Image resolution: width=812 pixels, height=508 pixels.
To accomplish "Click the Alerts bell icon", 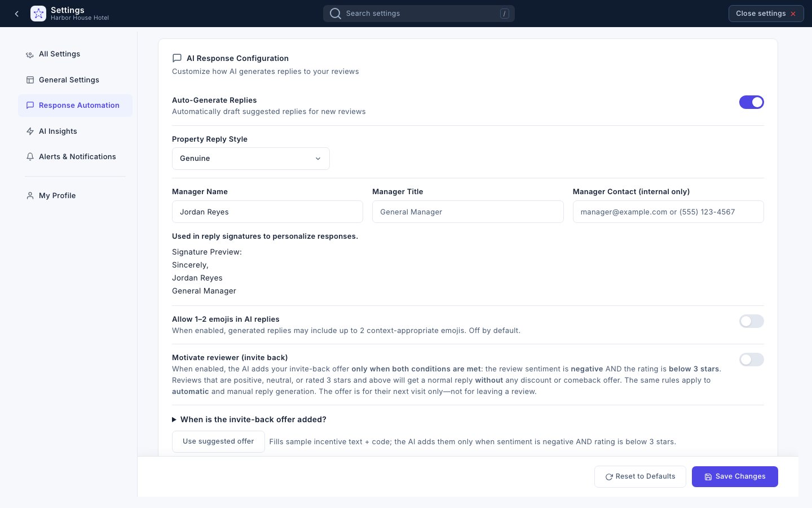I will coord(30,157).
